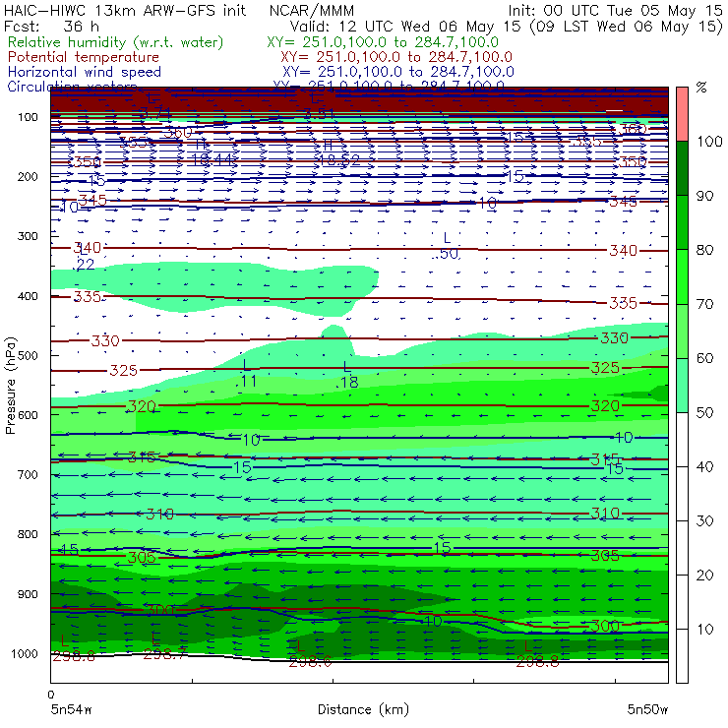Select the title 'HAIC-HIWC 13km ARW-GFS init'

[125, 10]
